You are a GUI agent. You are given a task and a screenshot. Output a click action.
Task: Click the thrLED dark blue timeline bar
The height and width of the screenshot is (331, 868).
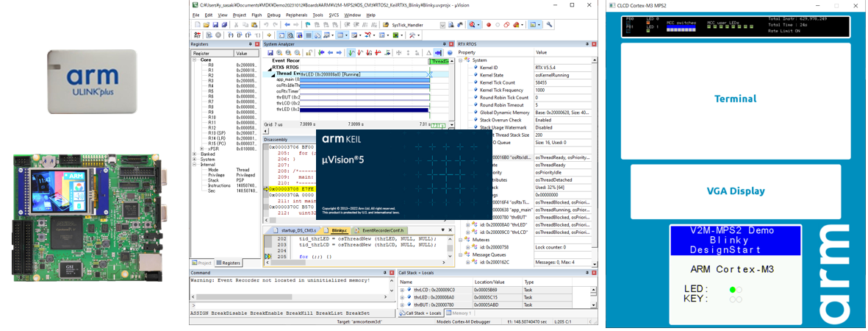click(365, 109)
